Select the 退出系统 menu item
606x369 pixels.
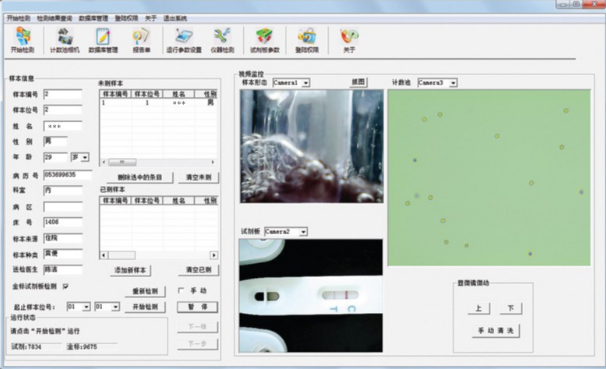tap(175, 18)
